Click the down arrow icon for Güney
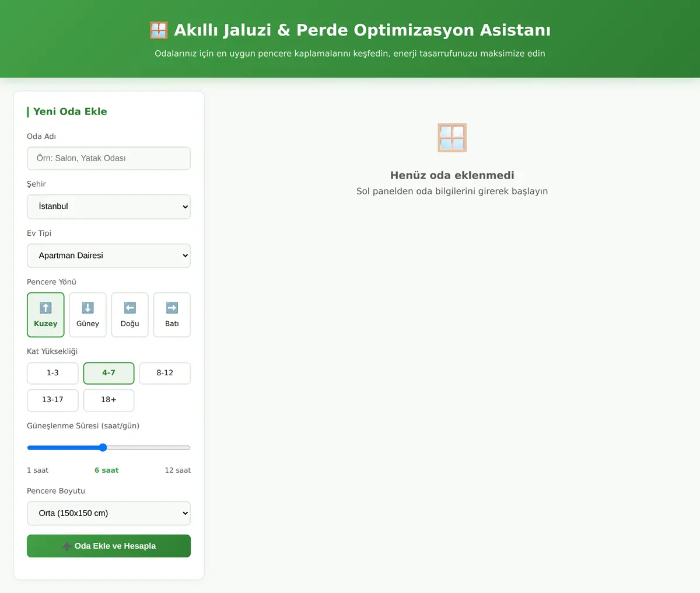 pos(87,308)
